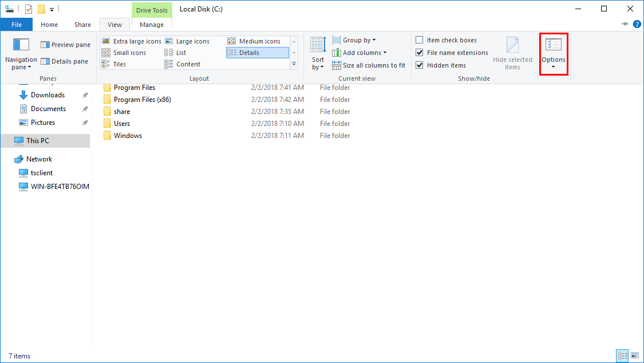Click the tsclient computer icon
644x363 pixels.
(23, 173)
